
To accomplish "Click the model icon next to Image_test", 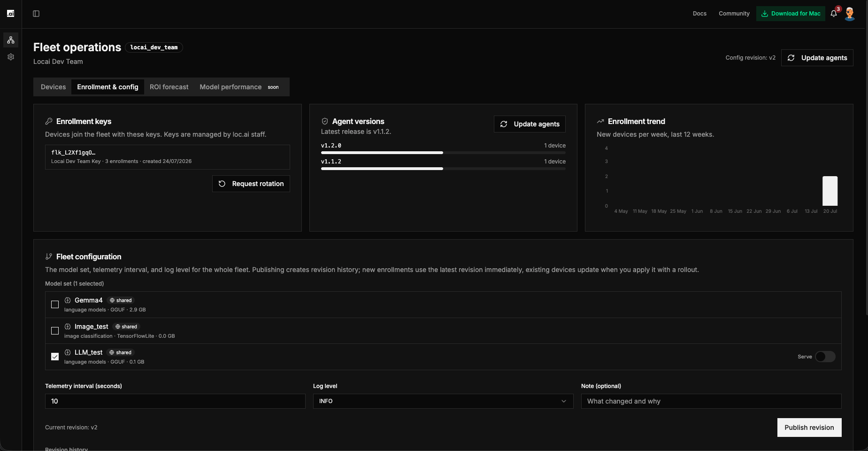I will click(x=68, y=327).
